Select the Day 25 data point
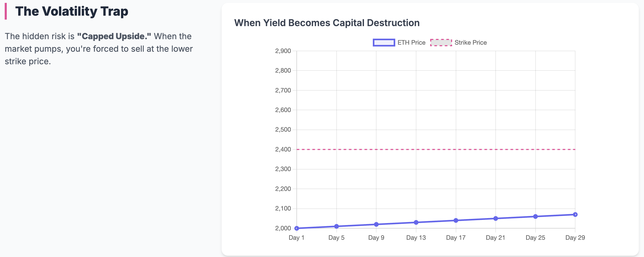Image resolution: width=644 pixels, height=257 pixels. coord(535,217)
